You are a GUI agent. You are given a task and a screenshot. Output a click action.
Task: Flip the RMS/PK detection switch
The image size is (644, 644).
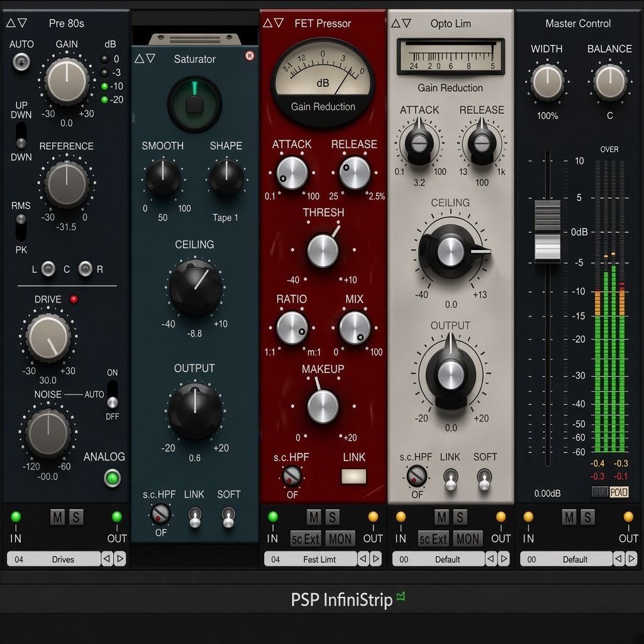[21, 227]
